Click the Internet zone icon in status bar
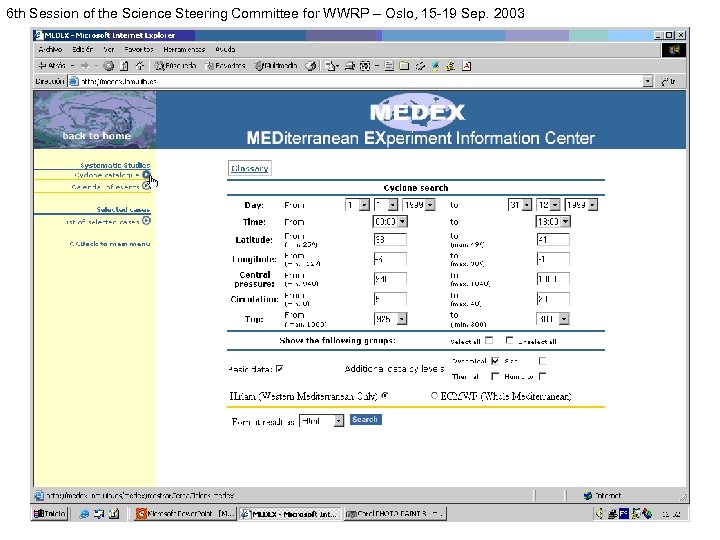 coord(588,495)
